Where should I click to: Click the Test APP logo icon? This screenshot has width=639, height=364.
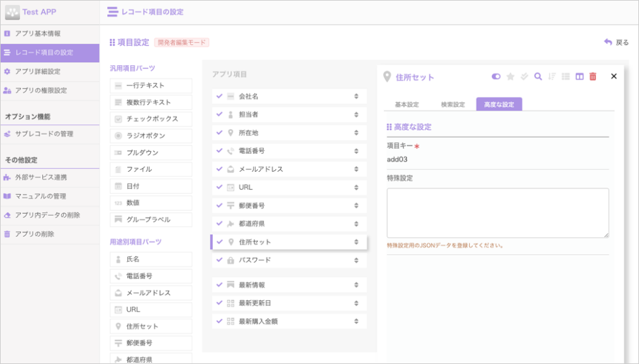tap(12, 12)
